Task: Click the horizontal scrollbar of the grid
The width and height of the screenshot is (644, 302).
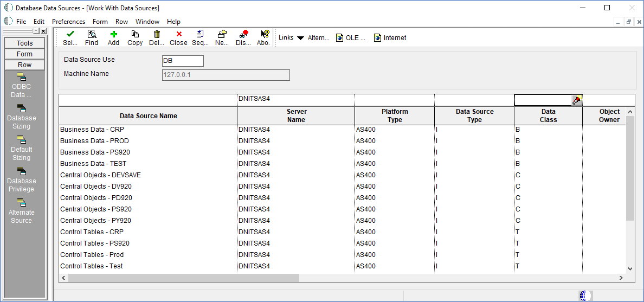Action: pyautogui.click(x=183, y=278)
